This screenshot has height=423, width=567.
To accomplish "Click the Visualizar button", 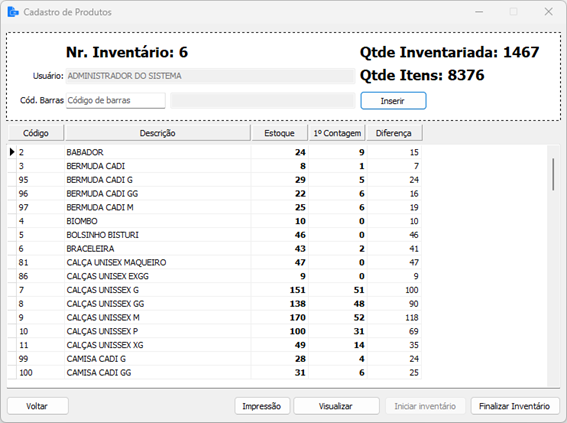I will [336, 406].
